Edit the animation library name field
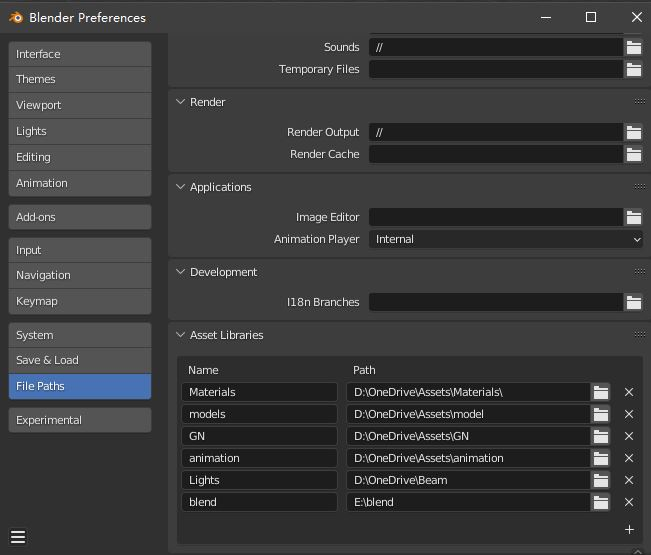Viewport: 651px width, 555px height. coord(259,458)
